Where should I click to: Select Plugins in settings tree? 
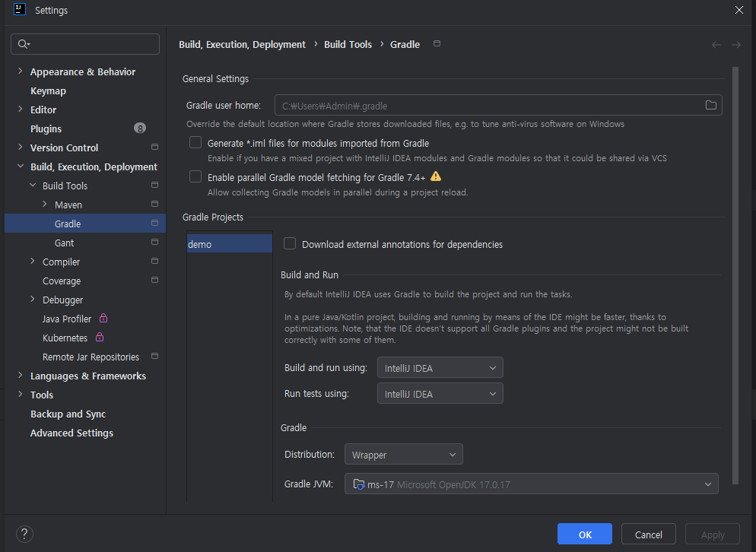(x=46, y=128)
